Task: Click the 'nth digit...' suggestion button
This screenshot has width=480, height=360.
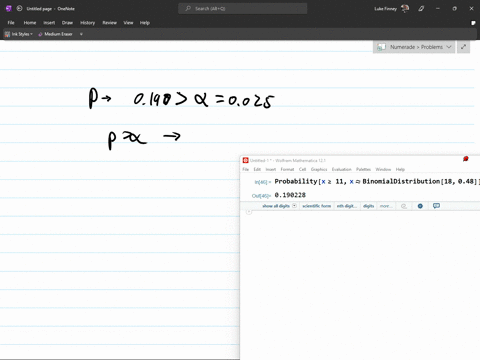Action: pos(347,206)
